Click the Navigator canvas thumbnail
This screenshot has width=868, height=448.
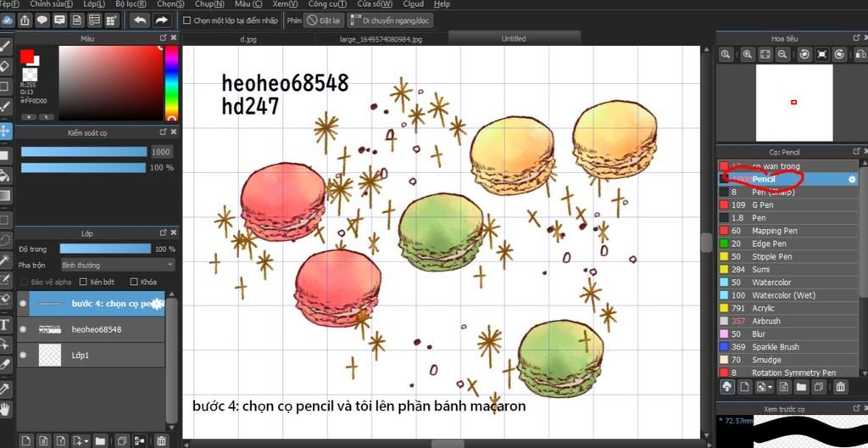[793, 103]
